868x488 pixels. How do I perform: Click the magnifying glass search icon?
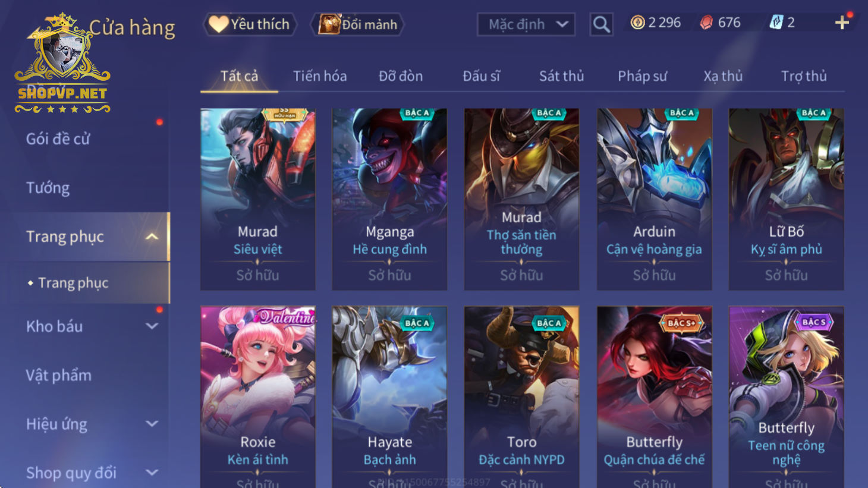click(601, 24)
